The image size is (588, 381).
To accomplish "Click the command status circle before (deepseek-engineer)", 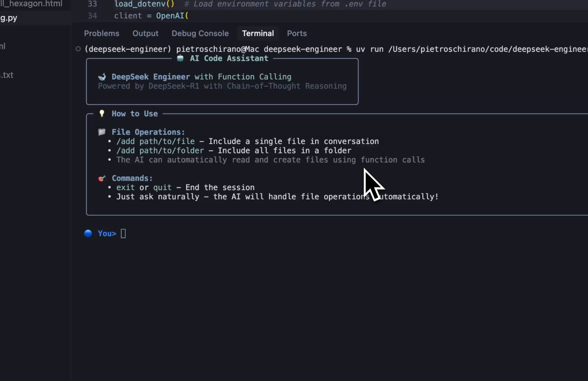I will pyautogui.click(x=78, y=49).
